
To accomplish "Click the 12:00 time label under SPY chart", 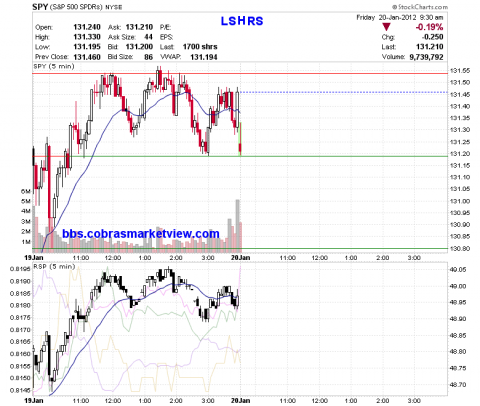I will (113, 258).
